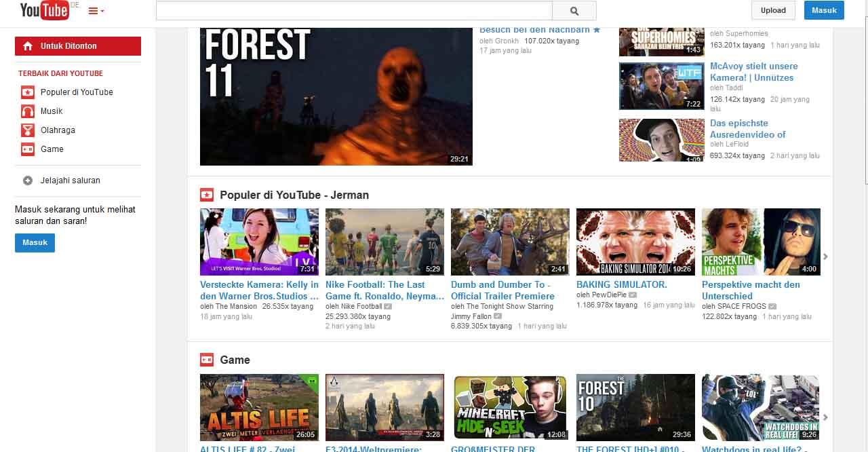Open the McAvoy stiehlt unsere Kamera title

click(753, 72)
